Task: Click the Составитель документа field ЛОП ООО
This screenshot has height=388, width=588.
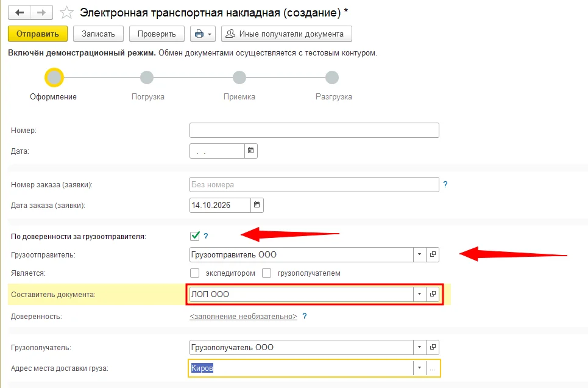Action: tap(302, 294)
